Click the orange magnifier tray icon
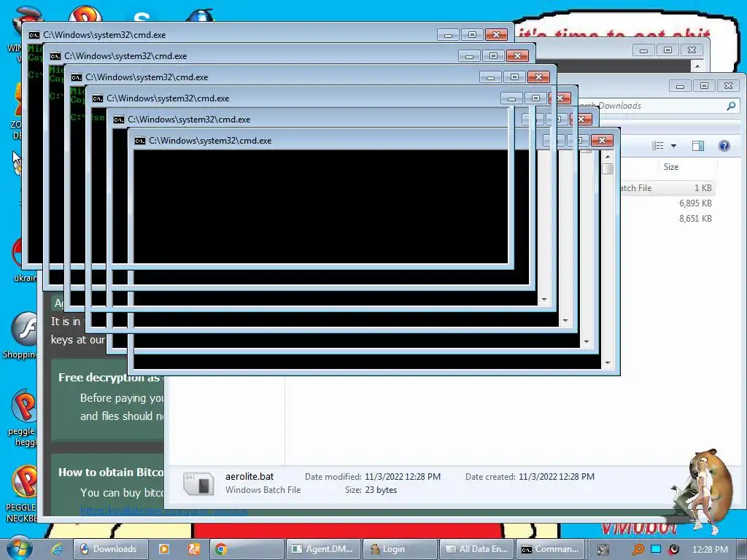Screen dimensions: 747x560 [638, 550]
